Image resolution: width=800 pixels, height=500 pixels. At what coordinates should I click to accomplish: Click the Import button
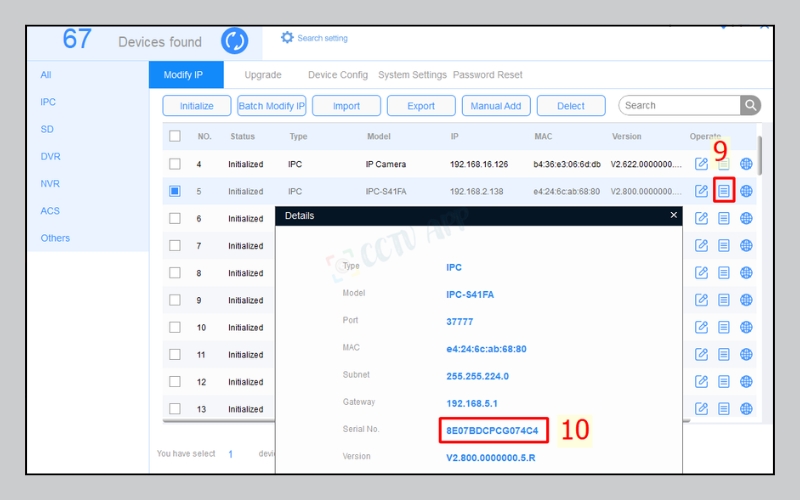[x=346, y=106]
